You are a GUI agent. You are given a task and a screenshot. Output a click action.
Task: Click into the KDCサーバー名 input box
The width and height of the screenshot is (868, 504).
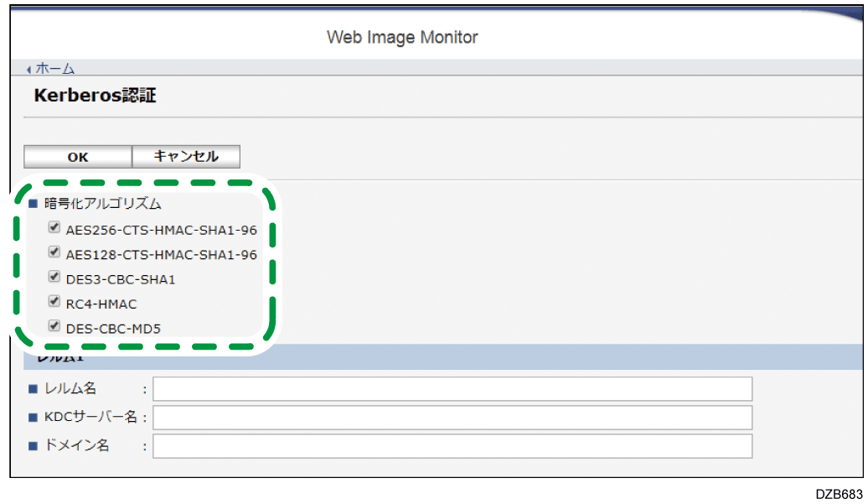point(452,418)
